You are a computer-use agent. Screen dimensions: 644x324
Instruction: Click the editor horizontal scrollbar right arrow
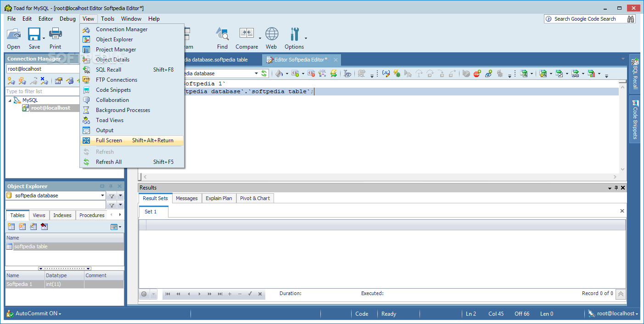coord(615,177)
